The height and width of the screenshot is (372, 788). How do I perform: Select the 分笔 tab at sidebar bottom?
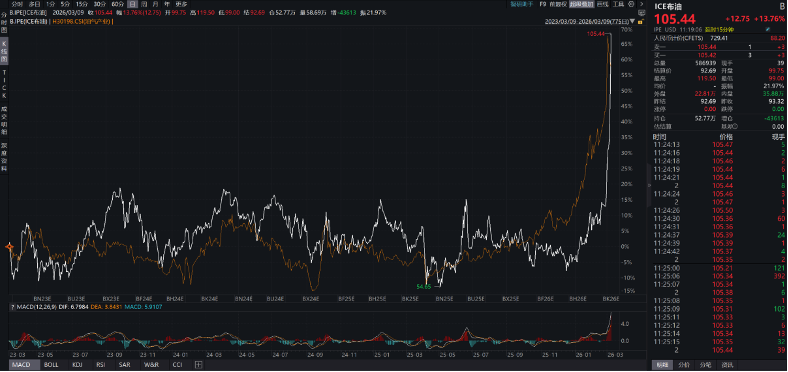(x=706, y=364)
